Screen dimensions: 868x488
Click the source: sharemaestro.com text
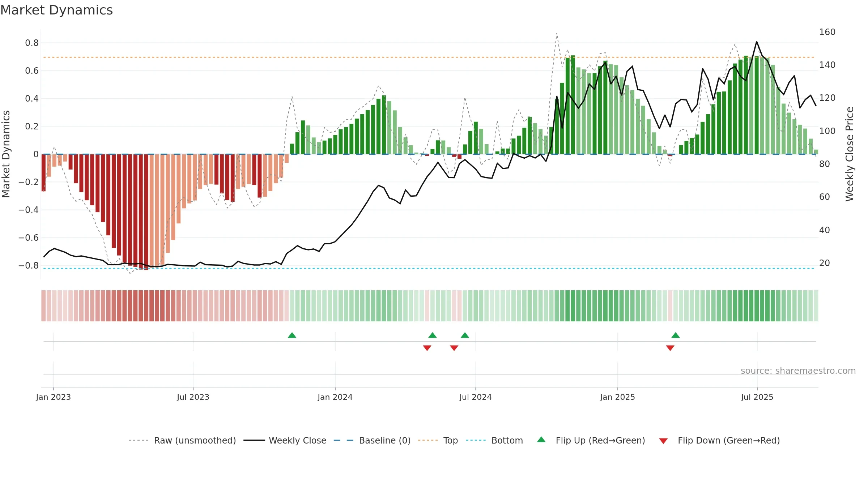[798, 371]
